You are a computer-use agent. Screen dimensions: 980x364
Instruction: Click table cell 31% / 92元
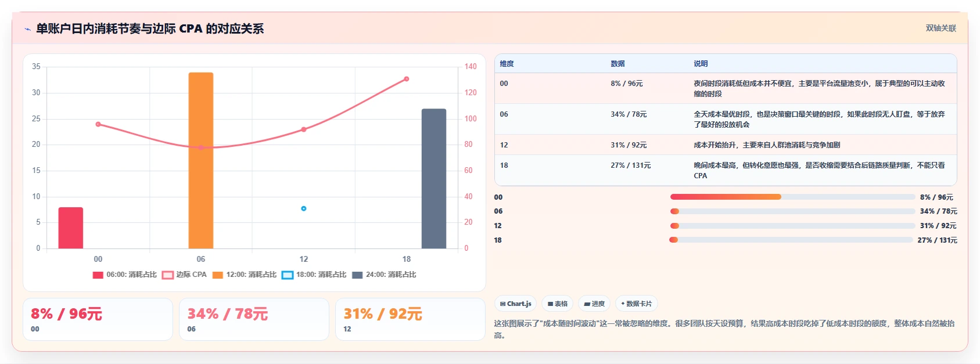coord(629,145)
